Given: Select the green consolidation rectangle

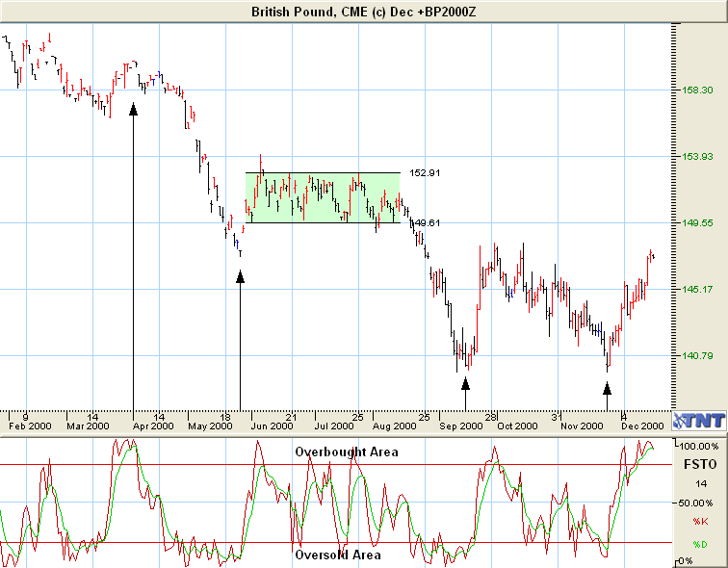Looking at the screenshot, I should coord(322,198).
